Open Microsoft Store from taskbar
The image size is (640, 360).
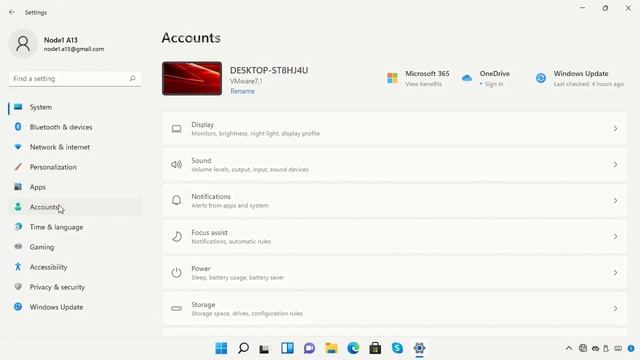[x=375, y=348]
